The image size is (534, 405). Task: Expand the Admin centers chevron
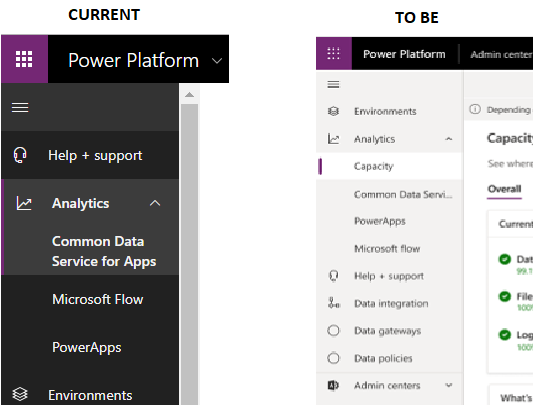coord(449,385)
